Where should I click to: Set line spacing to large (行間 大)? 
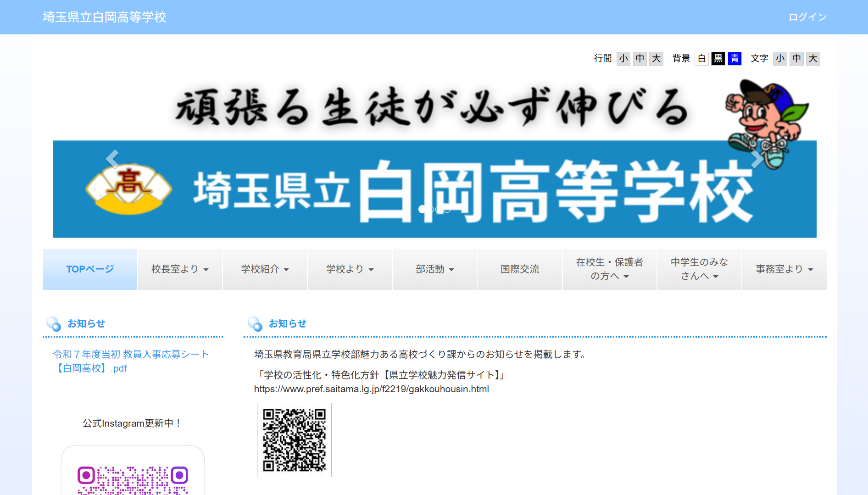657,58
